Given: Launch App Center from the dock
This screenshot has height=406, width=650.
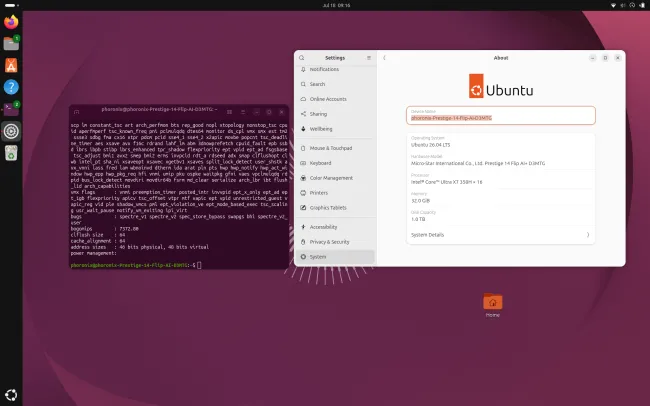Looking at the screenshot, I should click(11, 65).
